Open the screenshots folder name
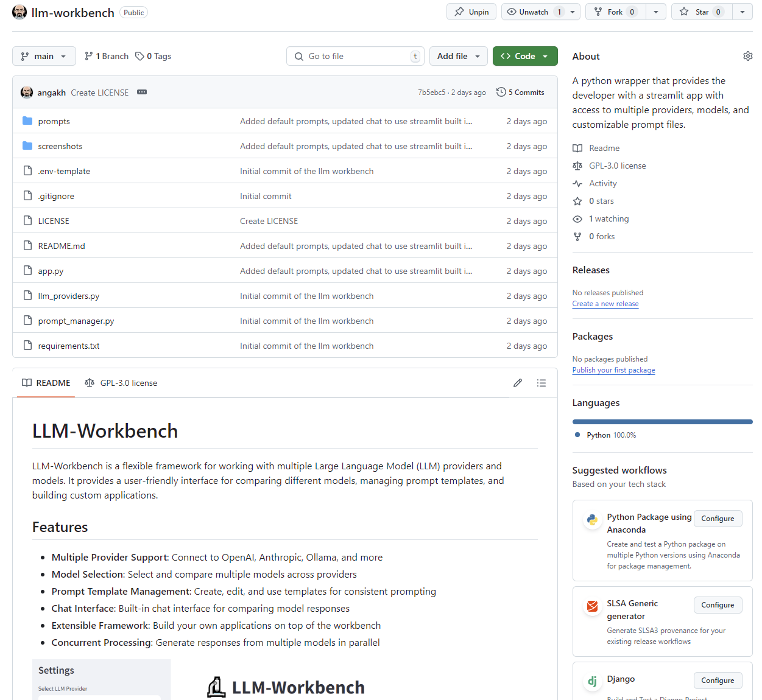The height and width of the screenshot is (700, 762). [60, 146]
